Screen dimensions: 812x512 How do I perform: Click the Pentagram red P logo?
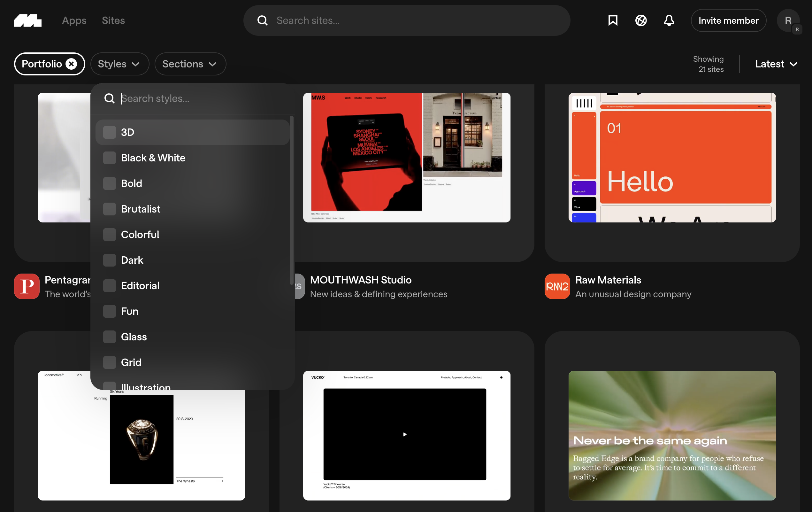(x=27, y=286)
